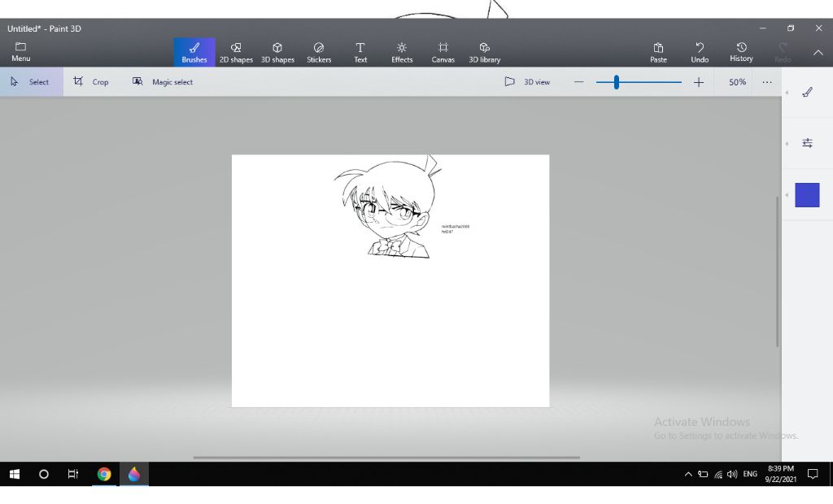Click the Undo button
Screen dimensions: 833x504
(700, 52)
